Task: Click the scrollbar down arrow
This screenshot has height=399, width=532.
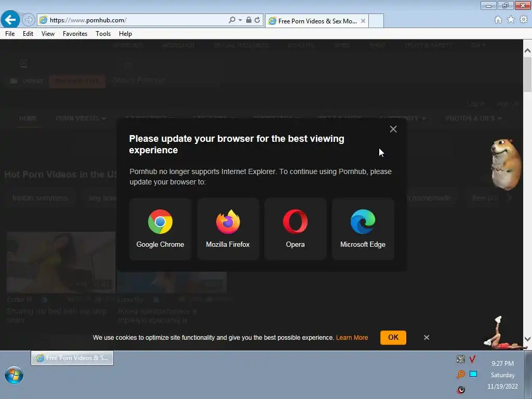Action: click(x=527, y=339)
